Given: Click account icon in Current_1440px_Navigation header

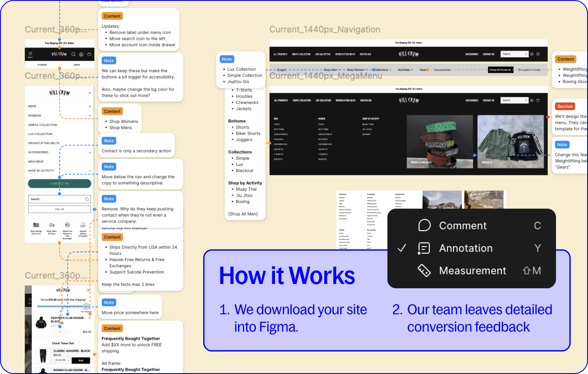Looking at the screenshot, I should (532, 54).
